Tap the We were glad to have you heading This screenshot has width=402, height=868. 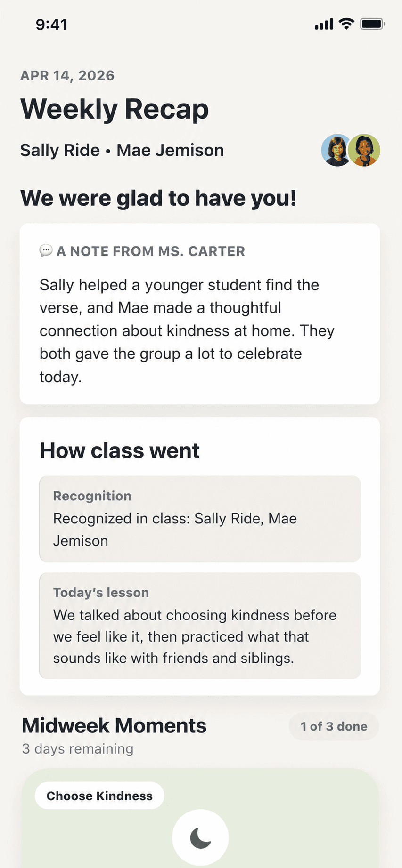(x=159, y=198)
